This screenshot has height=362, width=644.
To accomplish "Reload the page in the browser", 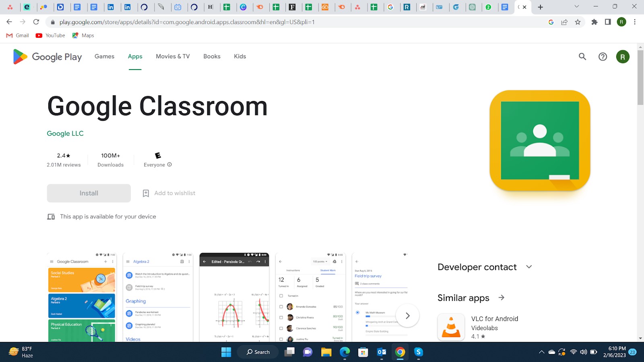I will [36, 22].
